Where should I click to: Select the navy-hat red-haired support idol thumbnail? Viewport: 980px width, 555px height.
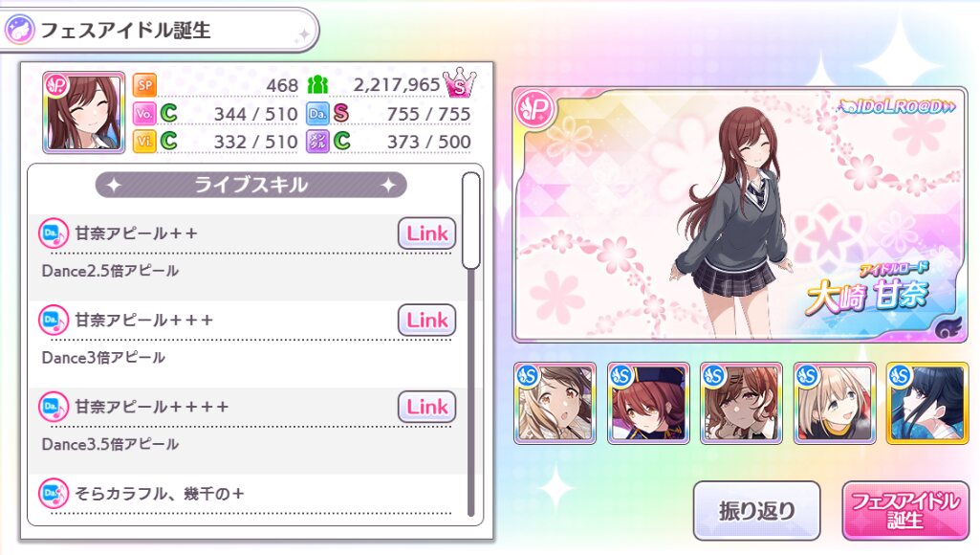648,404
